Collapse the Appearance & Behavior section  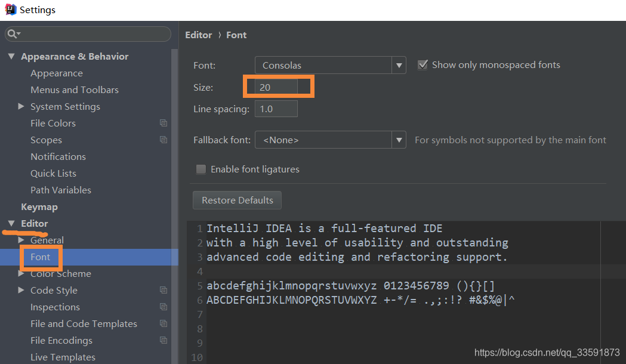click(x=11, y=56)
